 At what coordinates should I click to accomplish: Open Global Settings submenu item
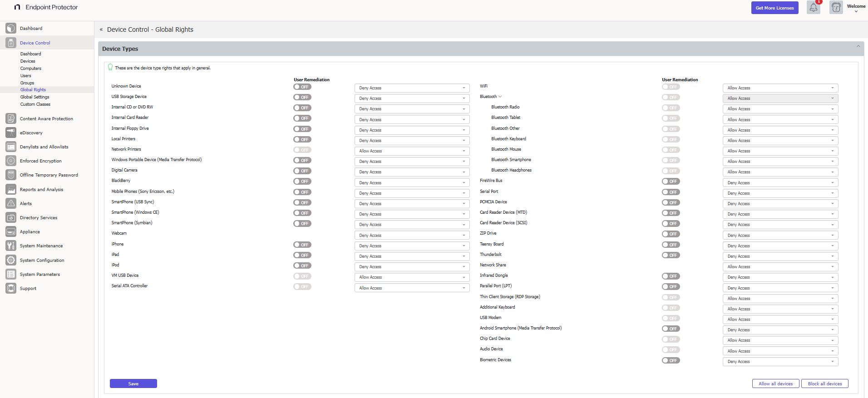pos(35,97)
